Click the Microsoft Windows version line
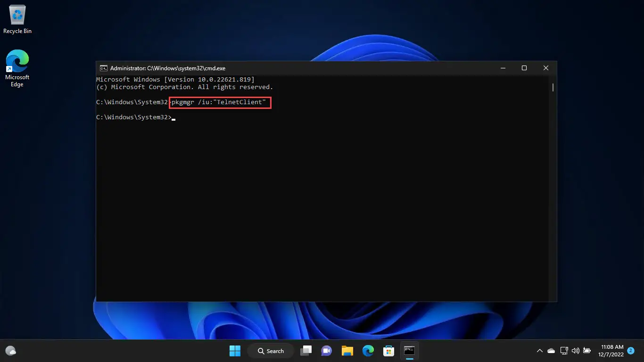The image size is (644, 362). (175, 79)
